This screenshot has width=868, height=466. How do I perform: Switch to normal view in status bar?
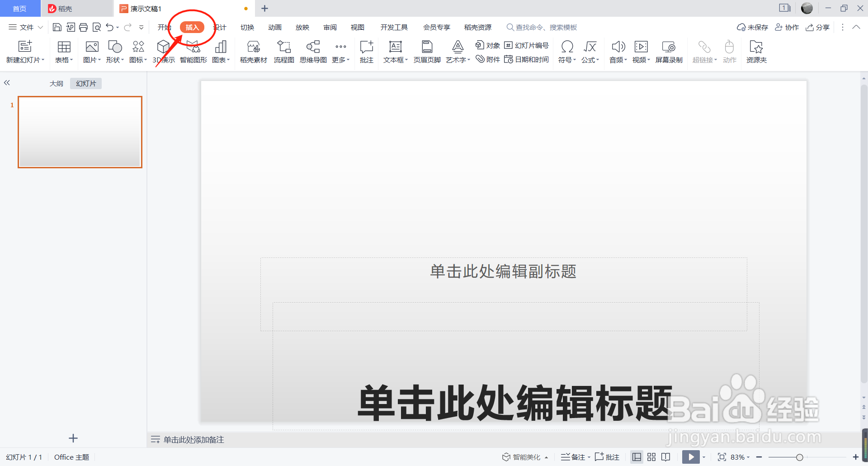pyautogui.click(x=637, y=457)
